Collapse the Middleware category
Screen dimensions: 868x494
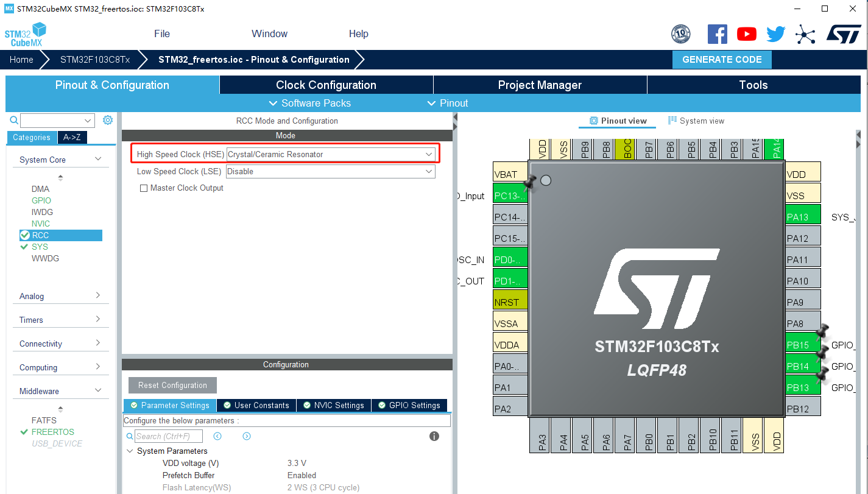click(98, 390)
